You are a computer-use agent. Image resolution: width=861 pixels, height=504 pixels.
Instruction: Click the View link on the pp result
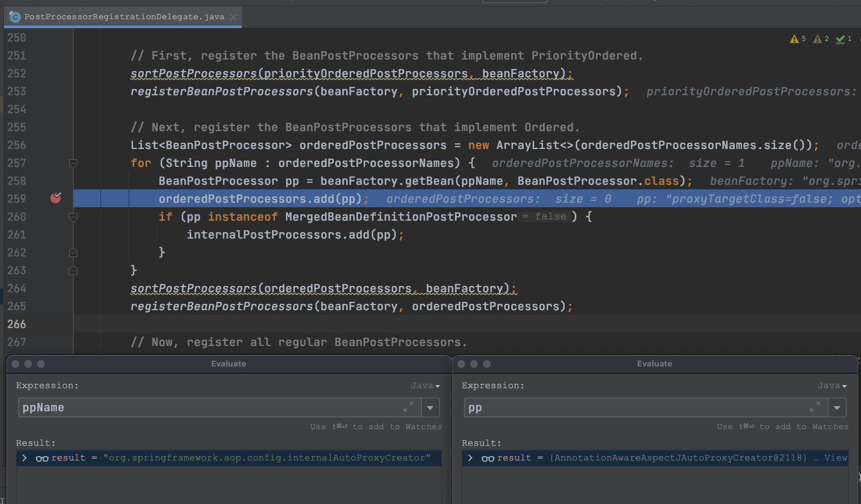(835, 458)
